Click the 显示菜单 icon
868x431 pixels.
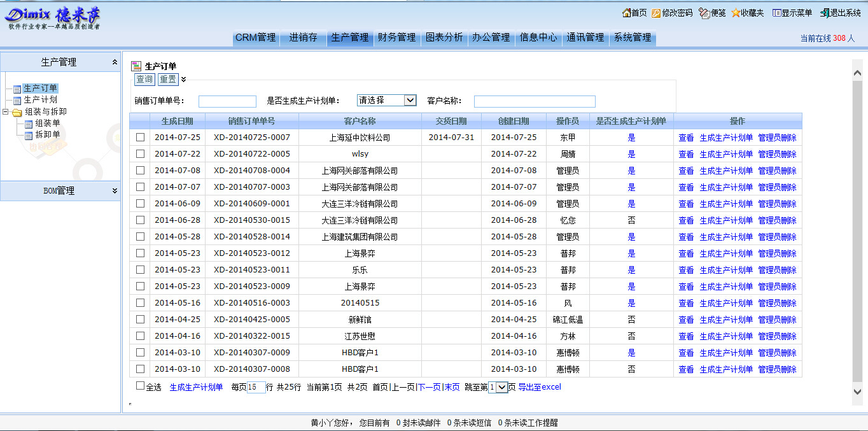776,13
